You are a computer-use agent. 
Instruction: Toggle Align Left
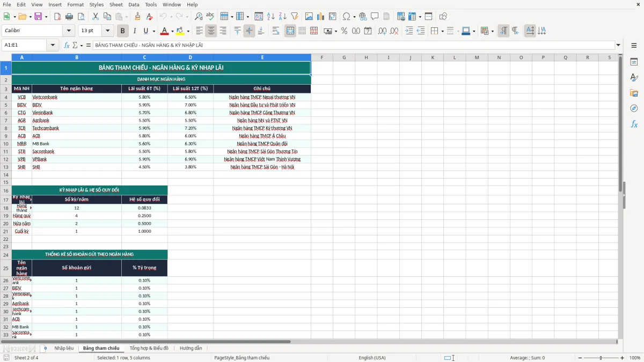click(199, 31)
